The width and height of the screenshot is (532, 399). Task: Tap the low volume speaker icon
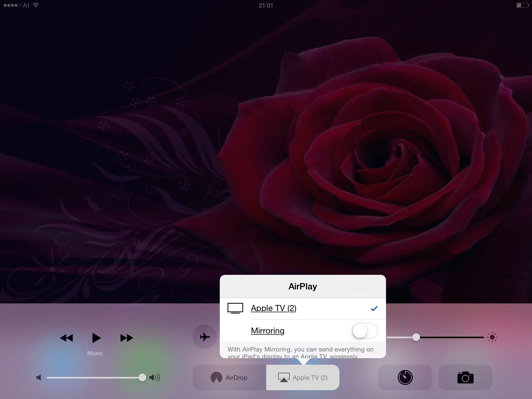tap(39, 377)
